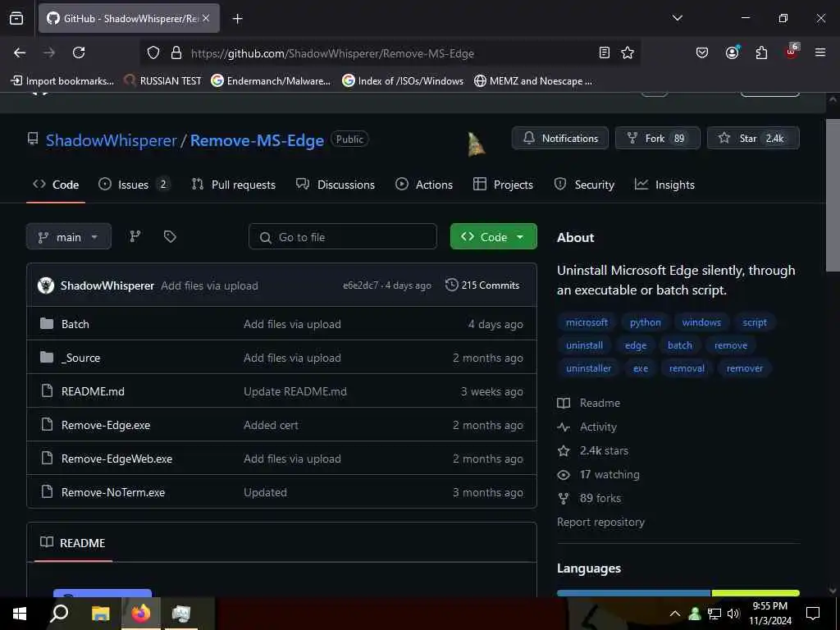Reload the GitHub page
Viewport: 840px width, 630px height.
pyautogui.click(x=79, y=52)
